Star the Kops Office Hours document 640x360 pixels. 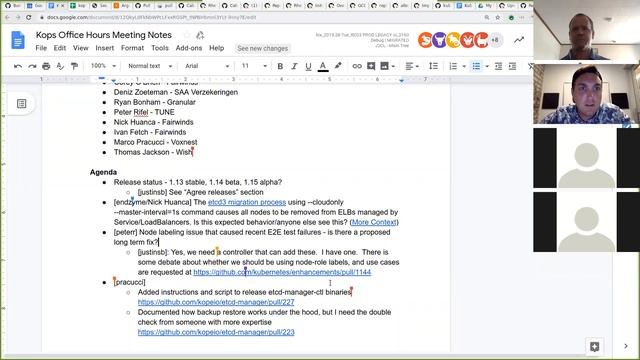(x=187, y=35)
